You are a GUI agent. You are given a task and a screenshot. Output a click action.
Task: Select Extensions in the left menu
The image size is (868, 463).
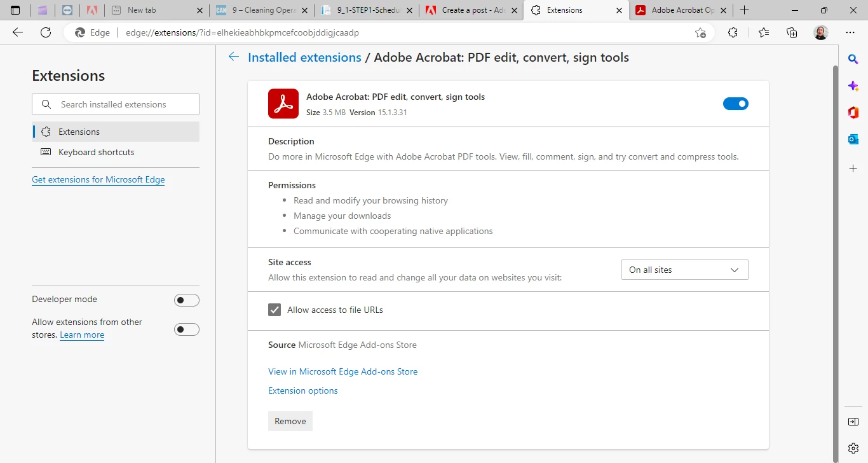[x=116, y=132]
